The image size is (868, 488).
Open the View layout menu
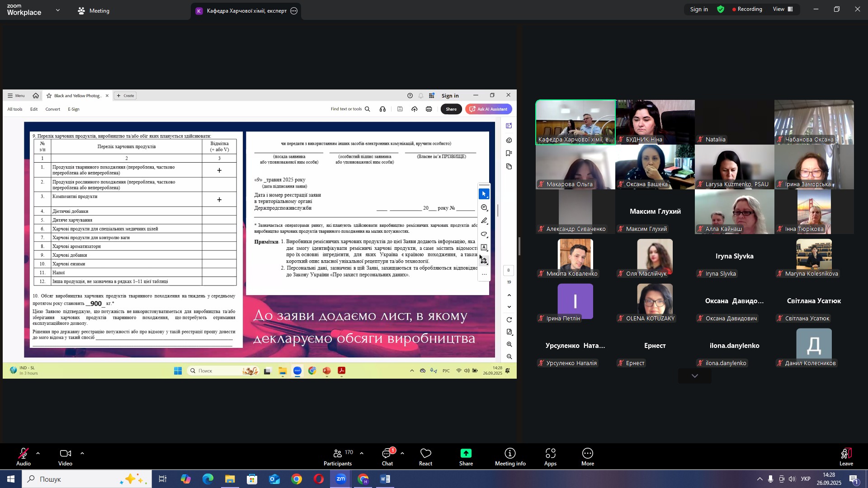pos(783,9)
